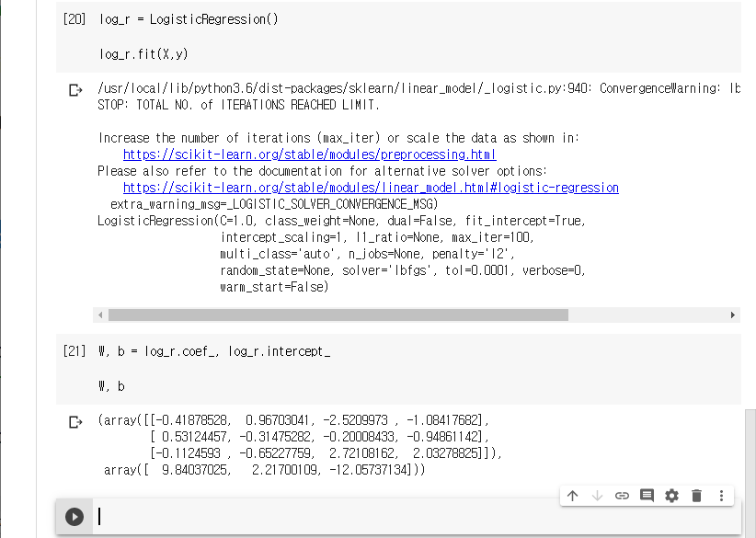The height and width of the screenshot is (538, 756).
Task: Click output icon beside ConvergenceWarning message
Action: (x=75, y=90)
